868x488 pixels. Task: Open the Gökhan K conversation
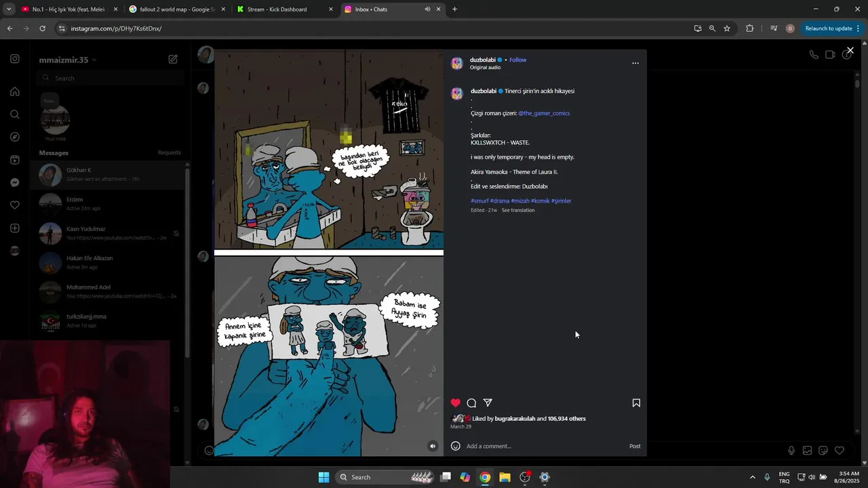[x=108, y=174]
